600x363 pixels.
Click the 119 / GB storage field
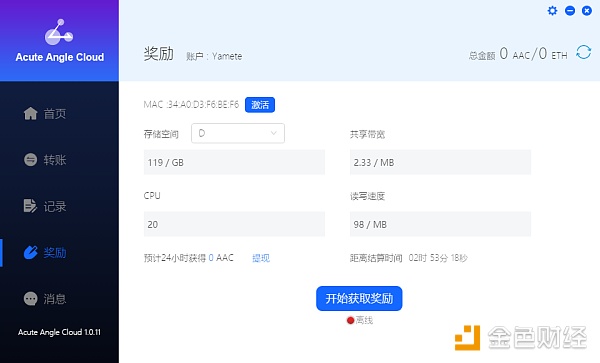[x=234, y=162]
